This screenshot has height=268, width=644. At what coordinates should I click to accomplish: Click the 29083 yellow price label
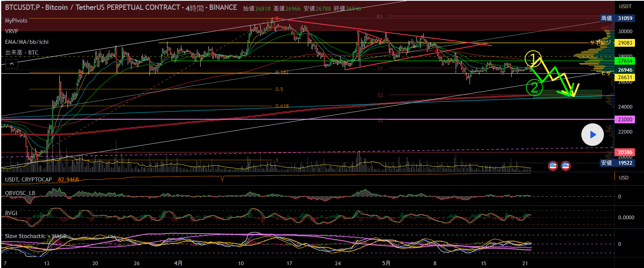(x=625, y=43)
